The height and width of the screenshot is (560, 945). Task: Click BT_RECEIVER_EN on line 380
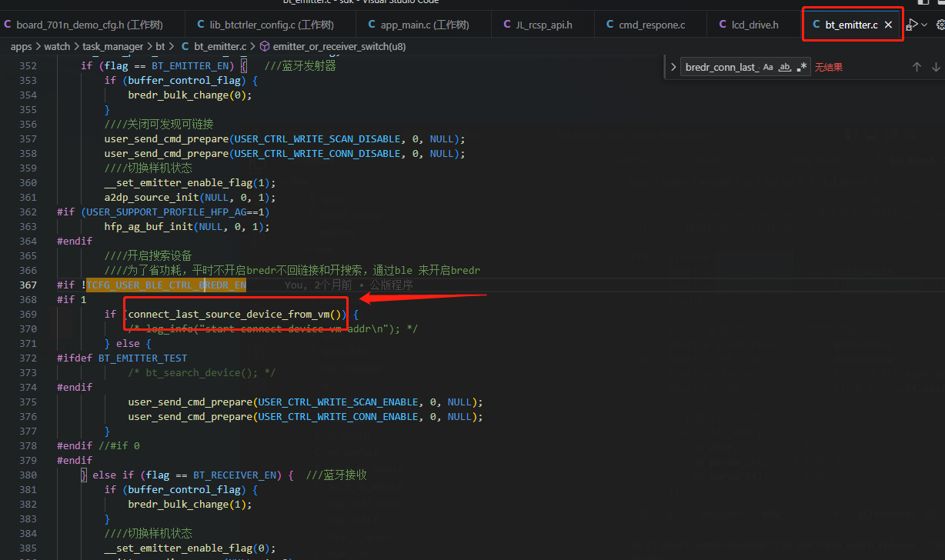(234, 475)
